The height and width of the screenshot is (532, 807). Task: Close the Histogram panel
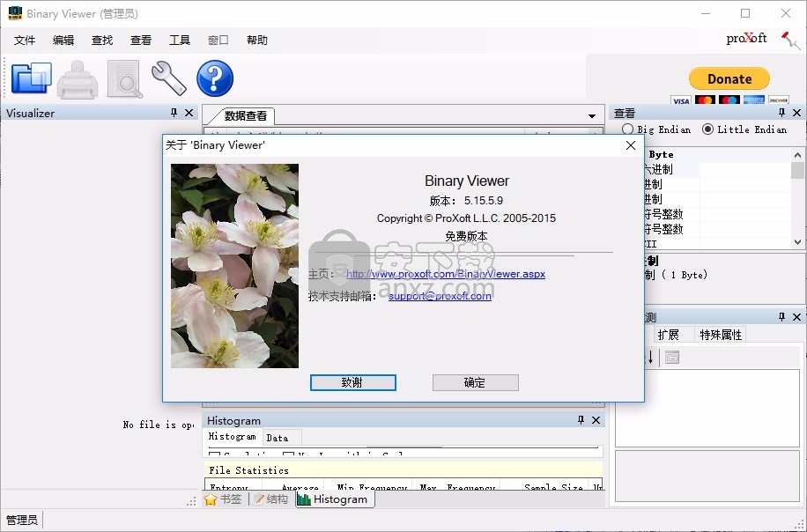pyautogui.click(x=596, y=420)
